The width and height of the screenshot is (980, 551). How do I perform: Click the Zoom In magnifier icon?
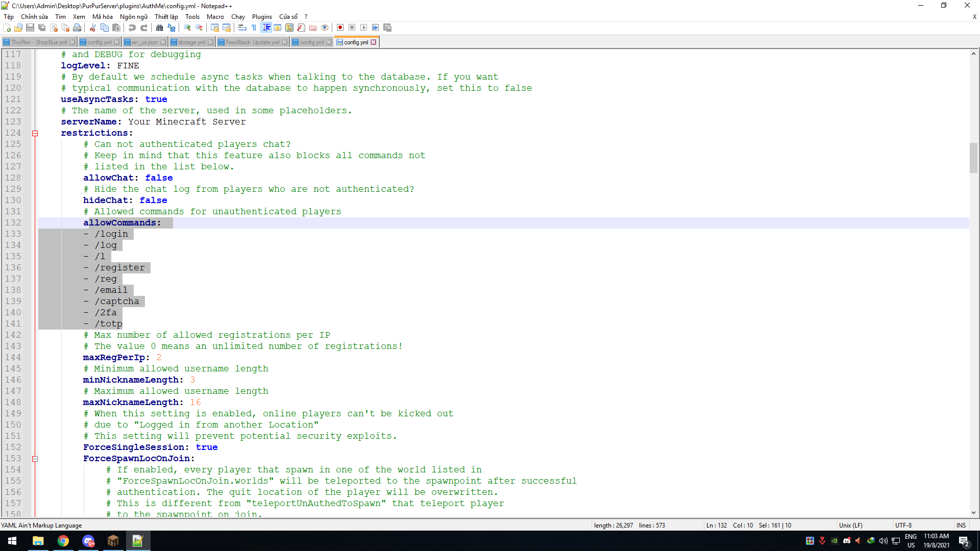click(187, 28)
